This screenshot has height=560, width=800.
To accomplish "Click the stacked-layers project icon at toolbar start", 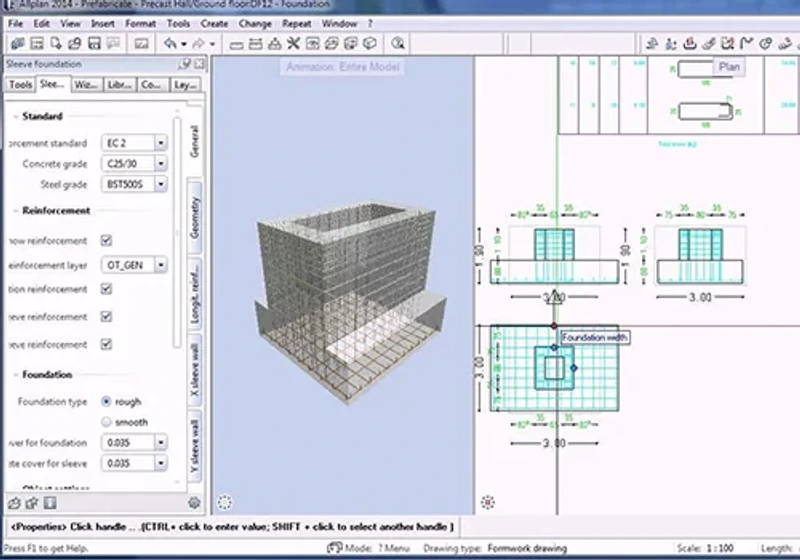I will pos(18,44).
